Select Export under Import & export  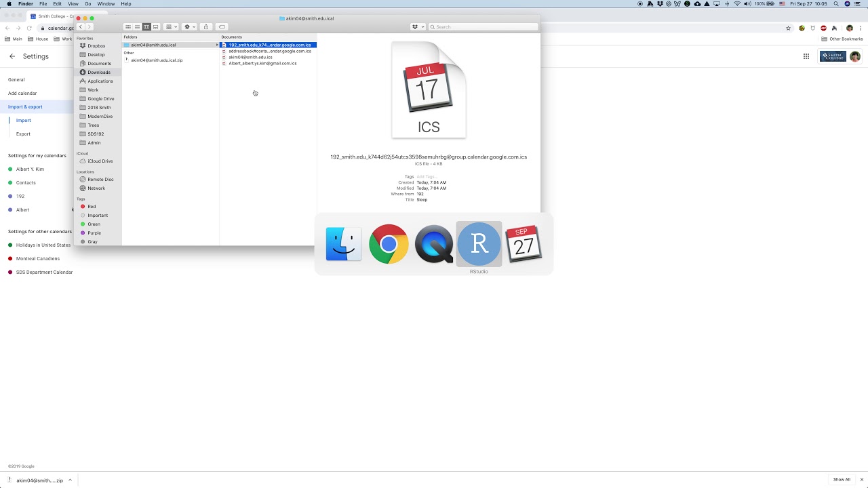click(x=23, y=134)
